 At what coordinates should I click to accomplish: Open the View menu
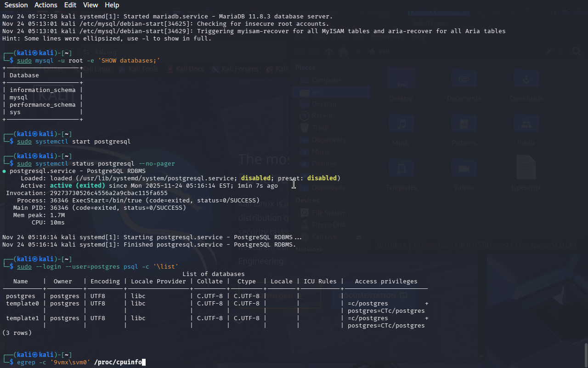90,5
